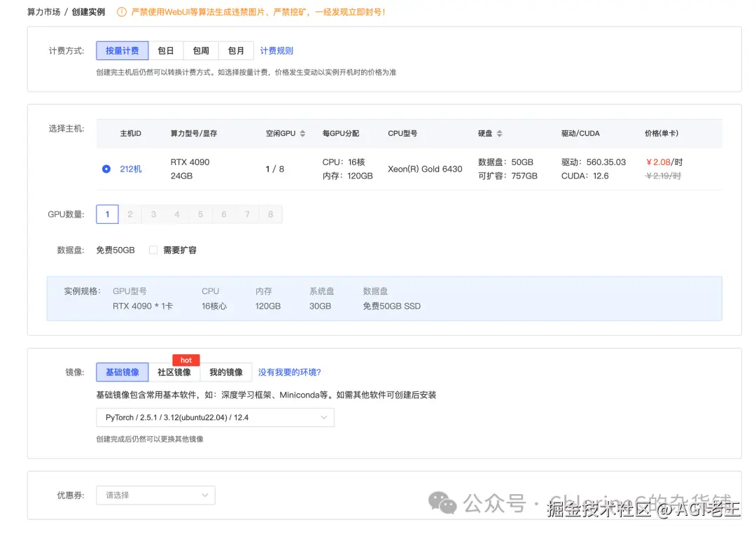Click the RTX 4090 model cell
This screenshot has height=534, width=756.
point(190,162)
